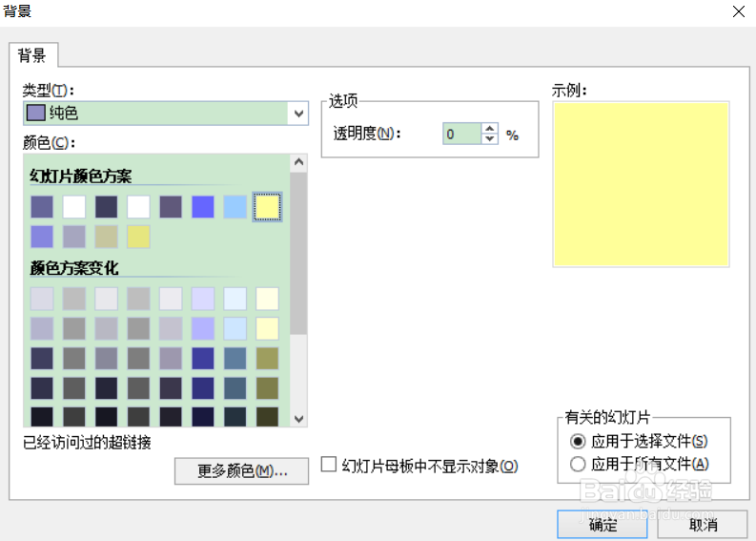Click the 透明度 input field

point(461,134)
